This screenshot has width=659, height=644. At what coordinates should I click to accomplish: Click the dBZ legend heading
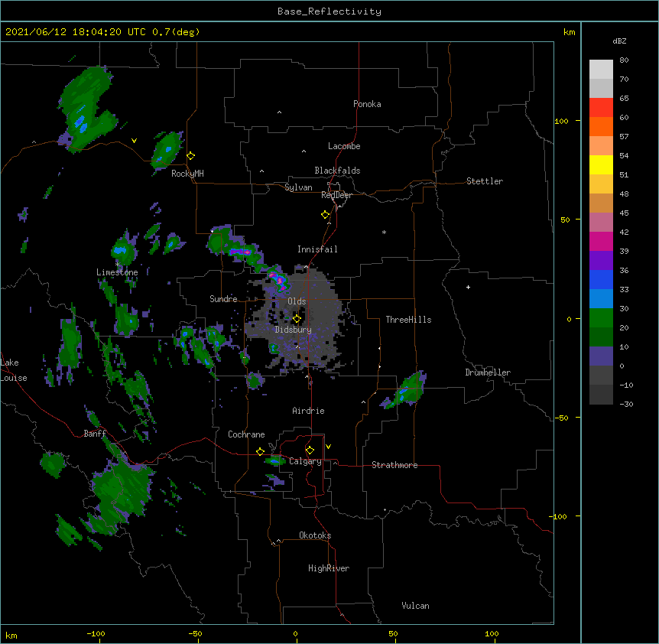click(619, 41)
